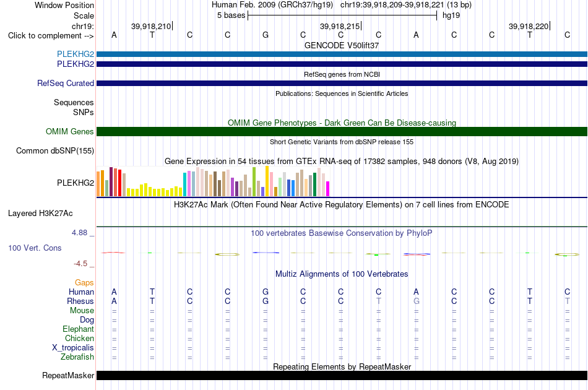
Task: Click the PLEKHG2 label beside GTEx chart
Action: pyautogui.click(x=76, y=183)
